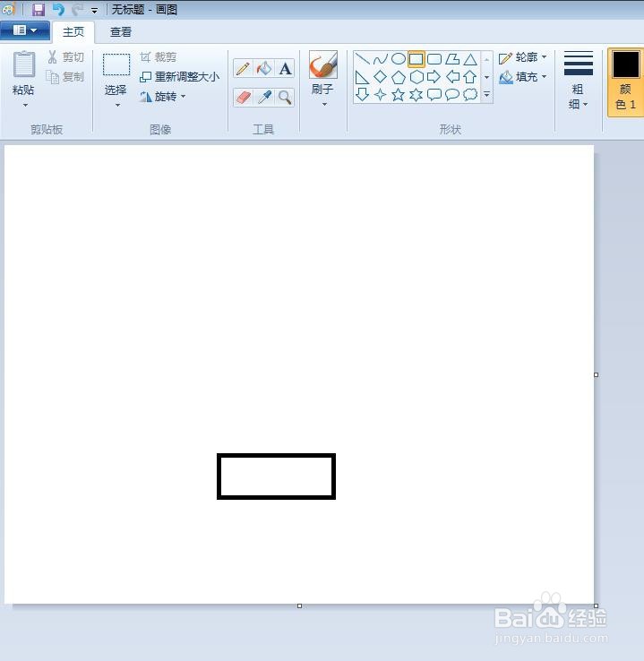Choose the Oval callout shape

452,94
